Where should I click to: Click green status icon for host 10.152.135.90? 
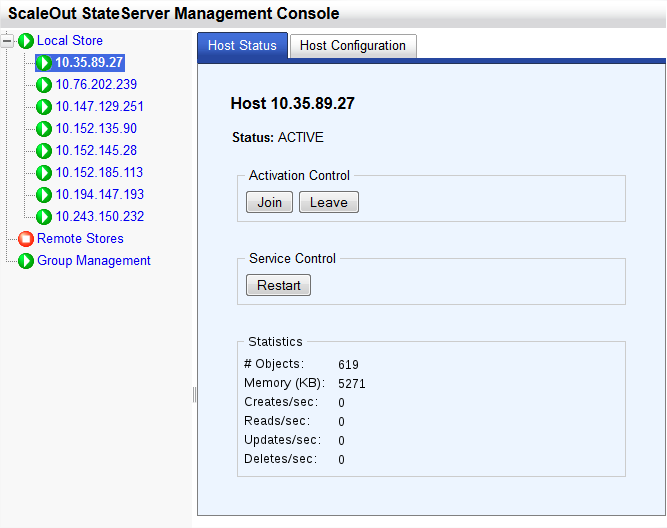pyautogui.click(x=44, y=129)
